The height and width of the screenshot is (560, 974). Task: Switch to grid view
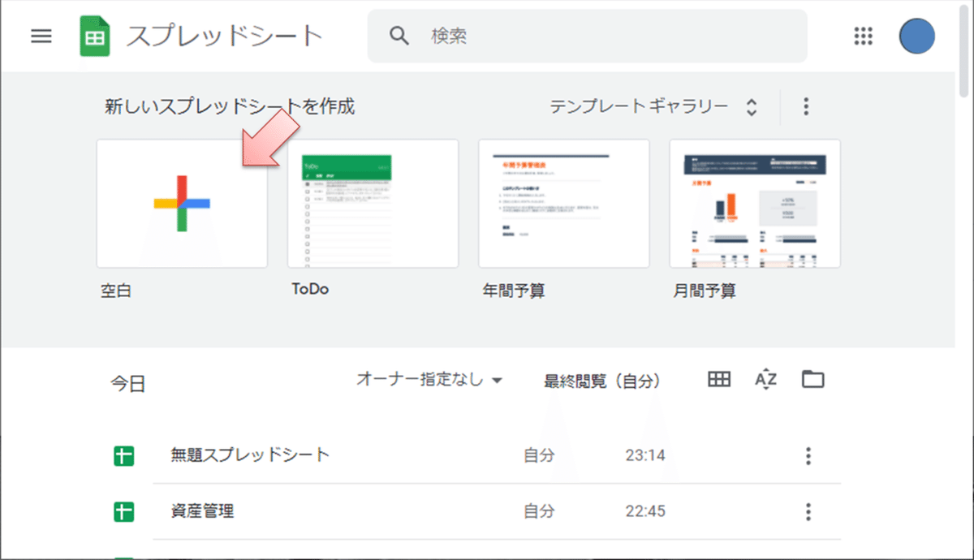coord(720,379)
